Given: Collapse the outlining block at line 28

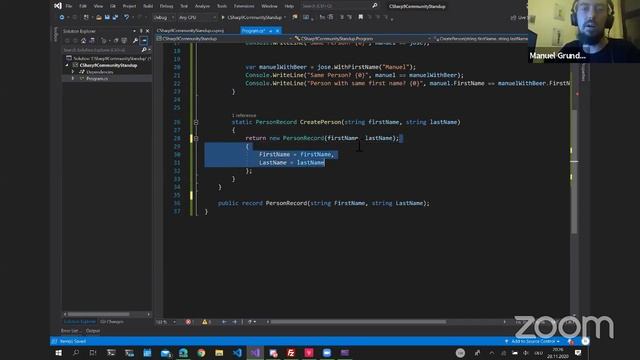Looking at the screenshot, I should coord(196,138).
